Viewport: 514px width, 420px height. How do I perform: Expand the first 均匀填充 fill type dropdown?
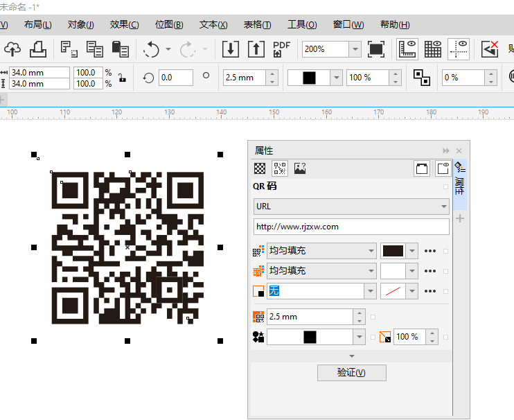[x=370, y=251]
